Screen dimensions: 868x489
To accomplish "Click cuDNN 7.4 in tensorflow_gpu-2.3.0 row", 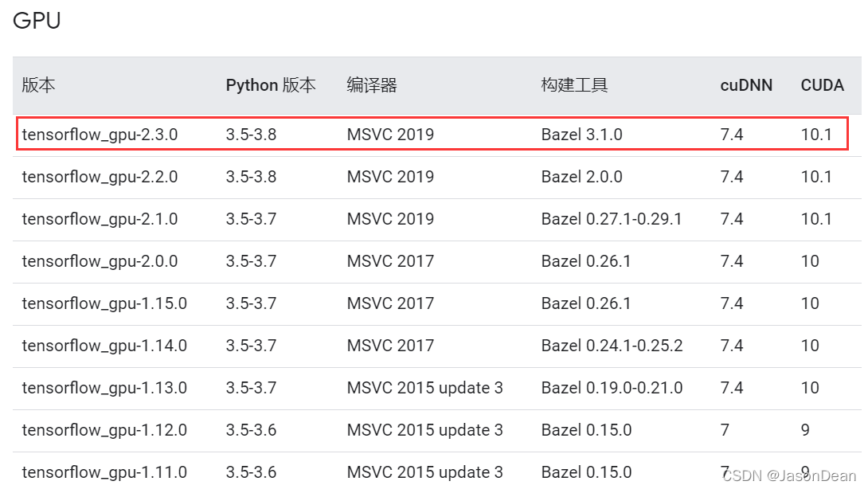I will pos(732,135).
